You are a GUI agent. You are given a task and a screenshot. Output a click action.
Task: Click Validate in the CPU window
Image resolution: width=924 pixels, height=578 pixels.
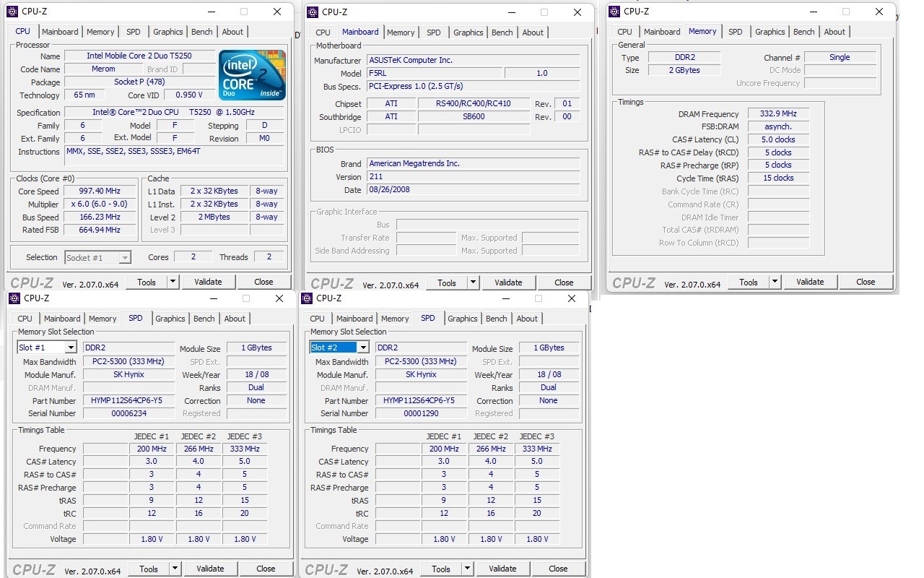point(209,282)
